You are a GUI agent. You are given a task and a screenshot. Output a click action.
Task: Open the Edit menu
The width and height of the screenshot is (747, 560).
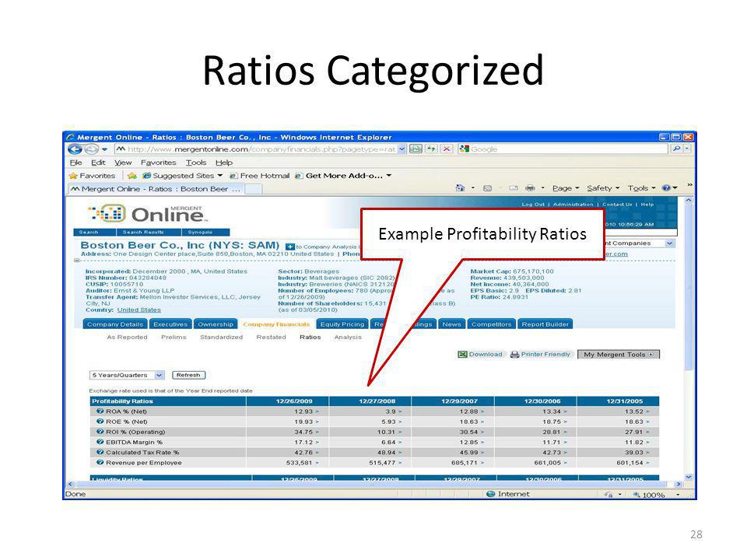click(x=98, y=163)
